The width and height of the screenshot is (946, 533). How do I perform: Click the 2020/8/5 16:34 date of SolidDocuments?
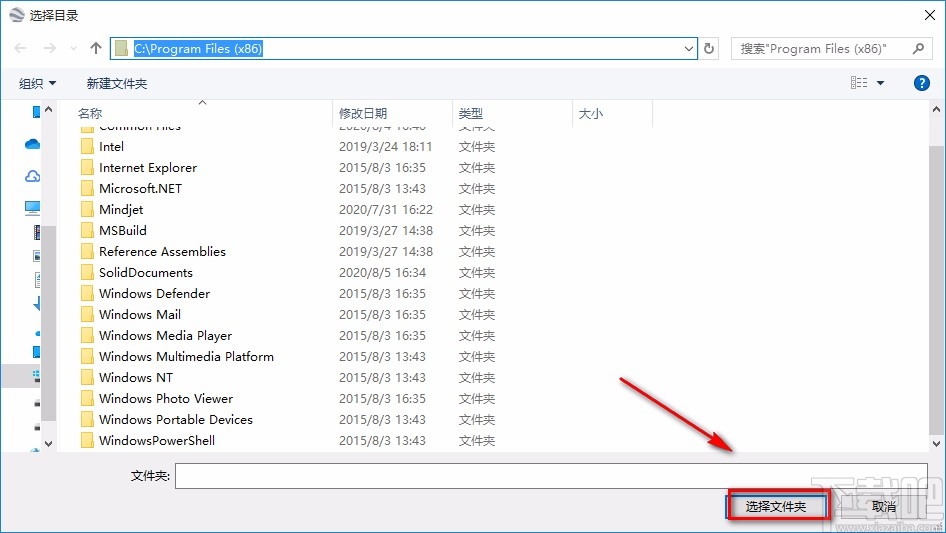tap(382, 273)
